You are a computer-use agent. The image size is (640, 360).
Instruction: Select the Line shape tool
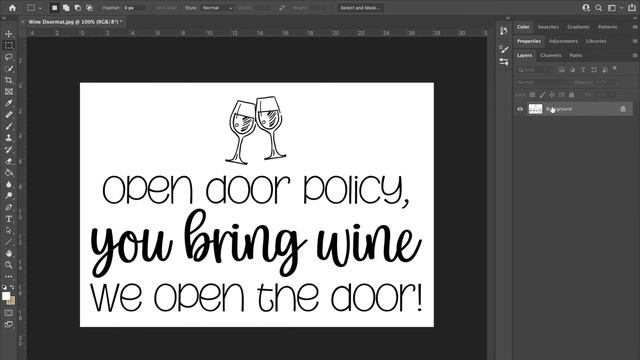pos(9,242)
